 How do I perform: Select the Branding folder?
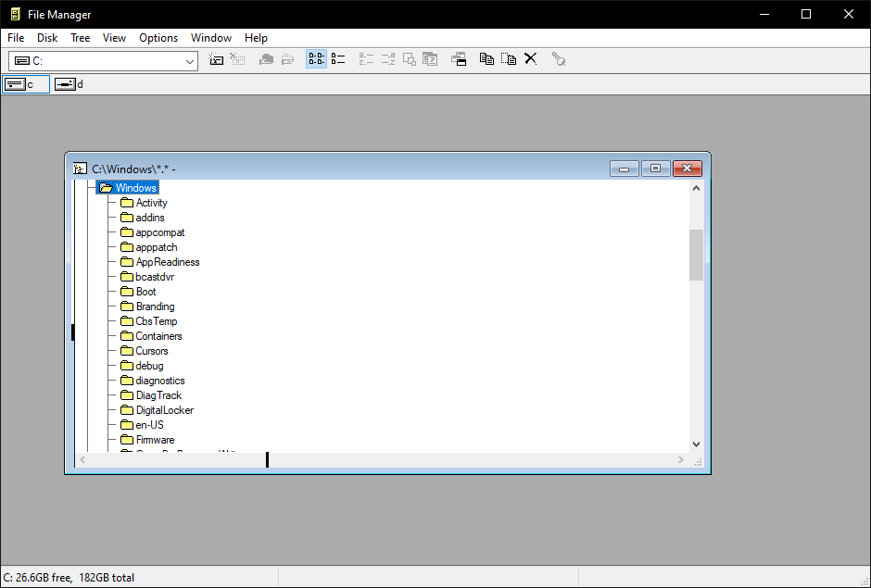pyautogui.click(x=147, y=307)
